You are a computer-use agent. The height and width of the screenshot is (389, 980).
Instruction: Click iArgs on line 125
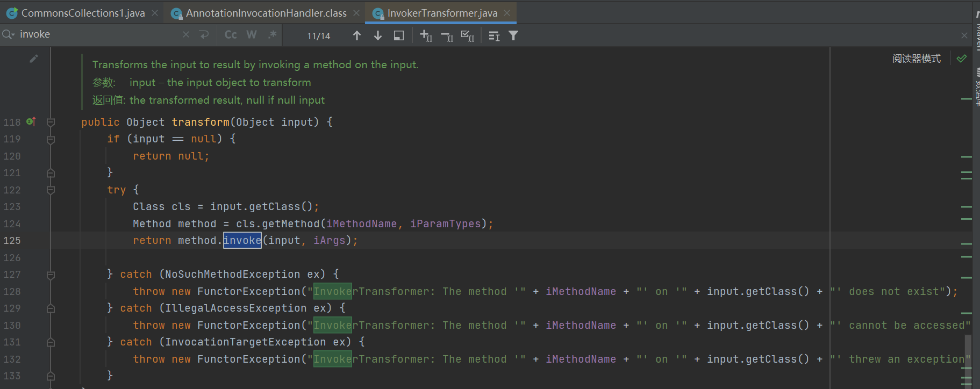point(330,240)
